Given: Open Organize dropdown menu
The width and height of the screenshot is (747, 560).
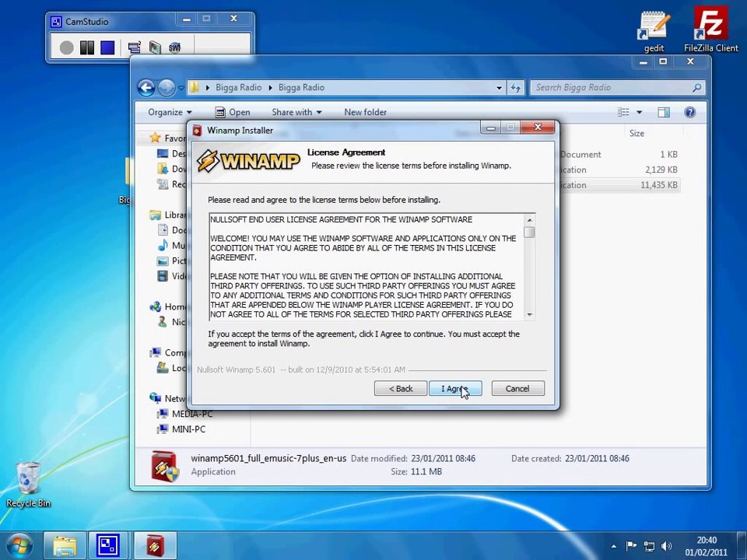Looking at the screenshot, I should tap(170, 112).
